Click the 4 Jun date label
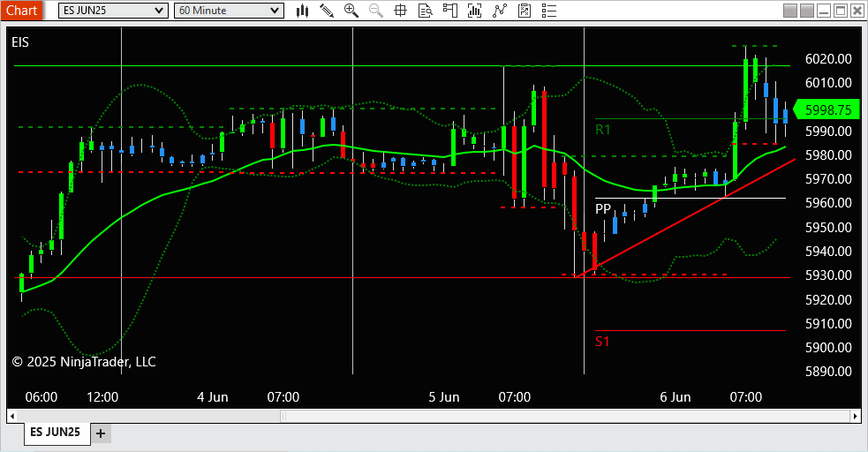 click(x=213, y=396)
